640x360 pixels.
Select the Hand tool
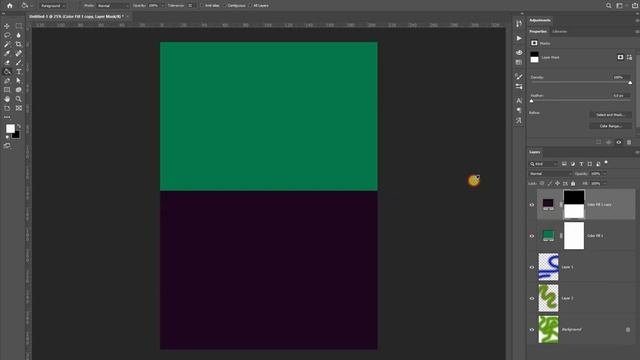point(7,99)
